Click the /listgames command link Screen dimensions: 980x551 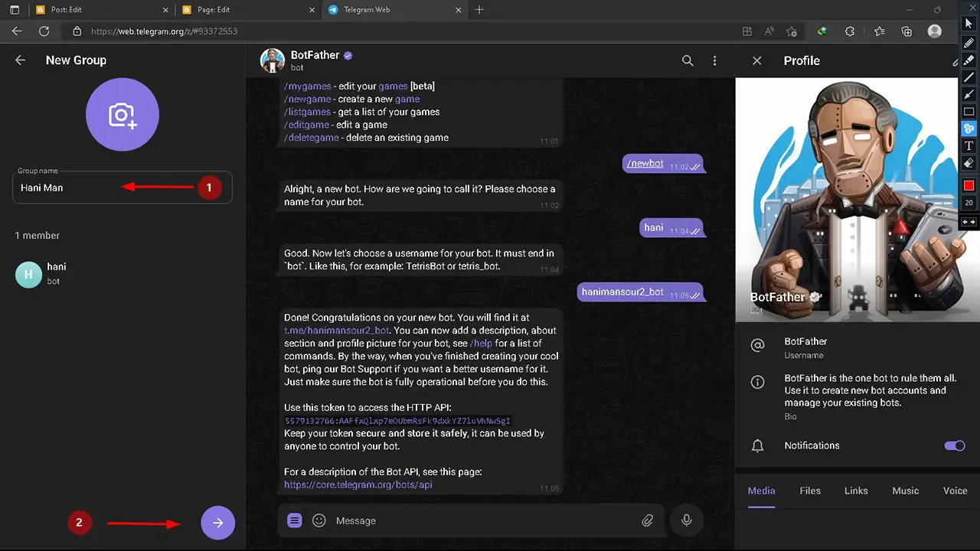[x=308, y=112]
